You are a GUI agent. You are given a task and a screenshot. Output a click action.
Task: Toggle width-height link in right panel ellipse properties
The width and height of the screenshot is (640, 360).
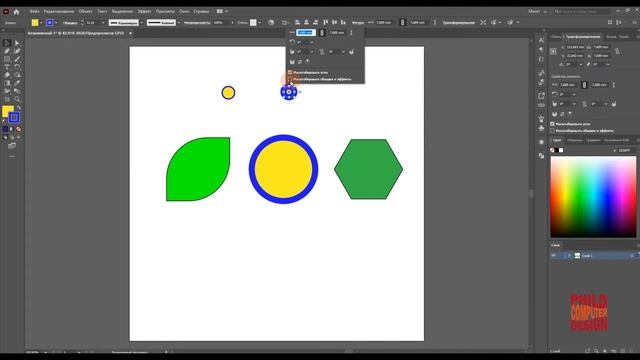[584, 85]
